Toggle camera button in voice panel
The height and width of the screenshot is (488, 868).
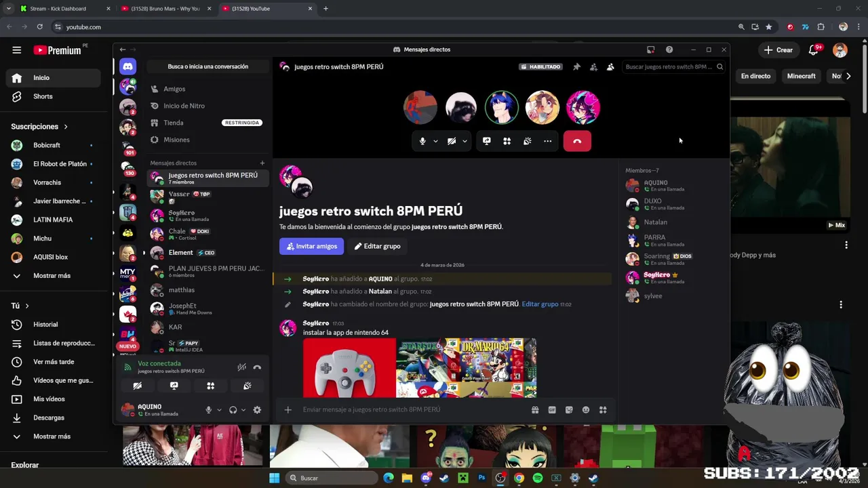138,386
